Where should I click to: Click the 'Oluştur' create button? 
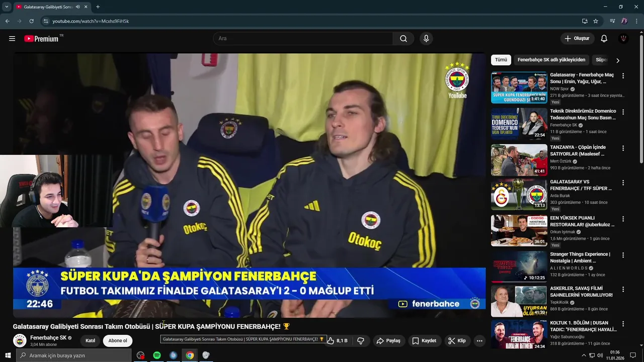(x=577, y=39)
